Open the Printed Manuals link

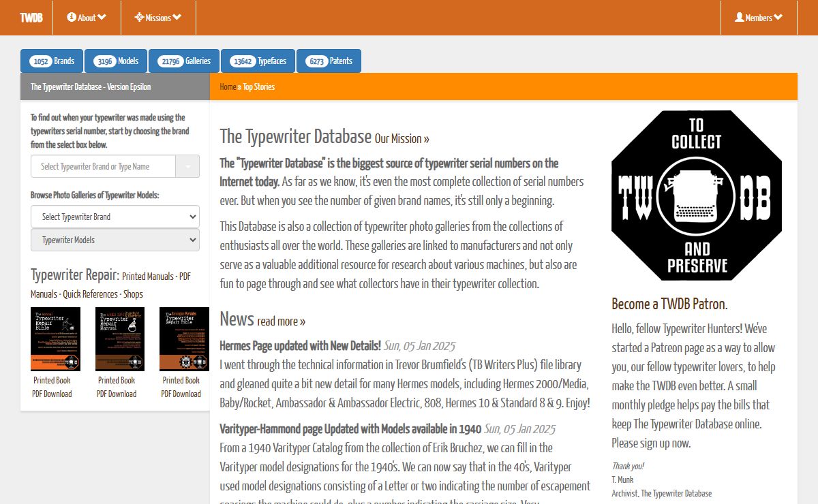coord(148,277)
